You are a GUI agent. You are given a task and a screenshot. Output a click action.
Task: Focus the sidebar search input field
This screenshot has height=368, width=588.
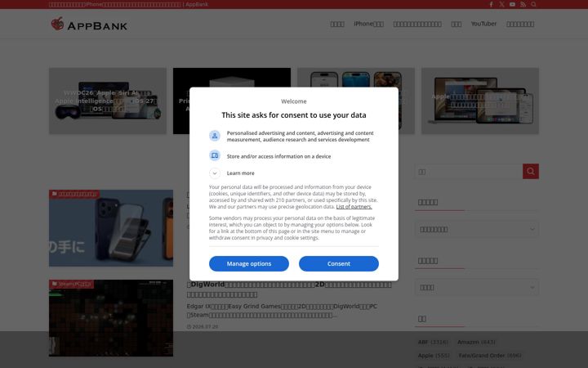tap(469, 171)
